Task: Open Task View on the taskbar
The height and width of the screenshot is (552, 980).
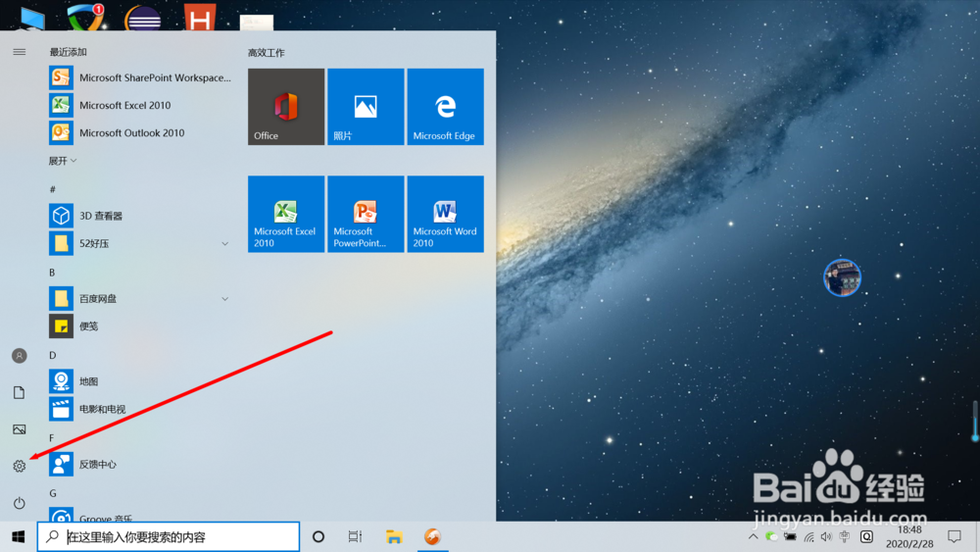Action: [x=355, y=536]
